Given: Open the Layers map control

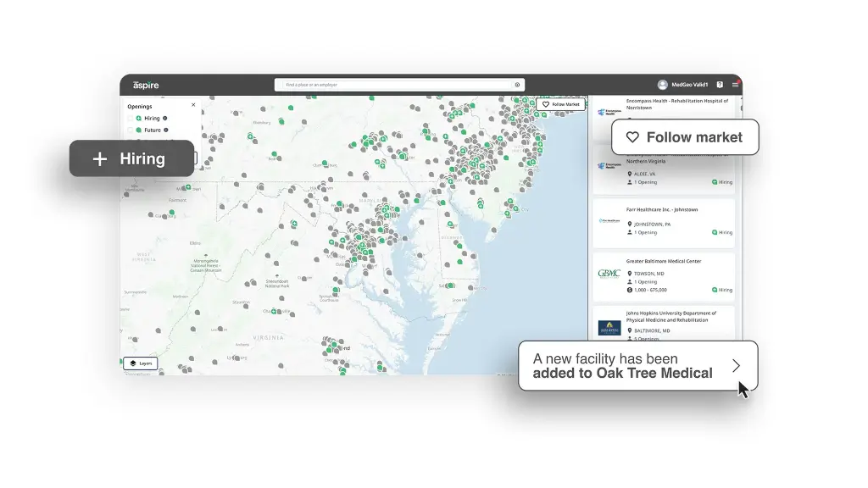Looking at the screenshot, I should tap(140, 363).
